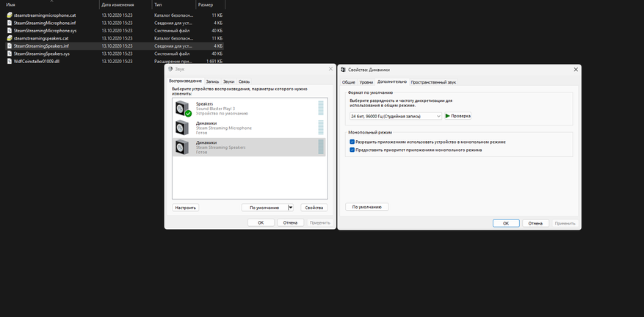Toggle allow applications exclusive mode checkbox
This screenshot has height=317, width=644.
tap(352, 142)
